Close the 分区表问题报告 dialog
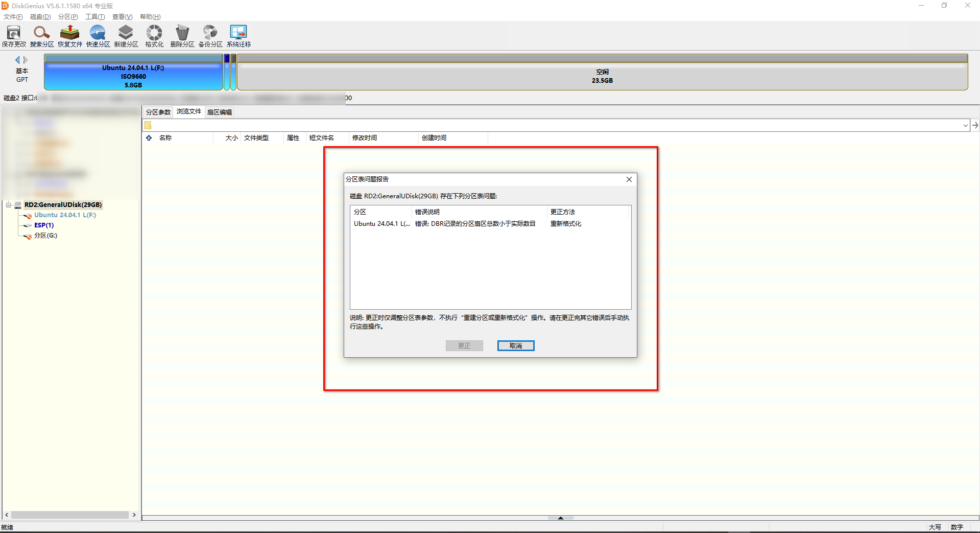Screen dimensions: 980x533 (629, 179)
